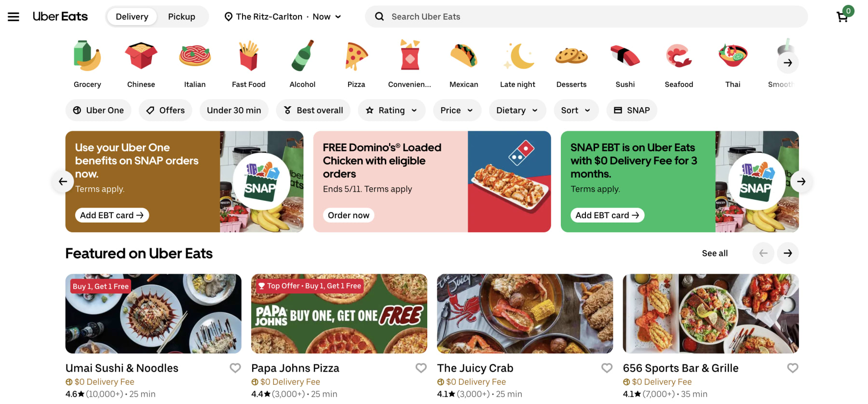The width and height of the screenshot is (868, 404).
Task: Click the Order now Domino's button
Action: 348,215
